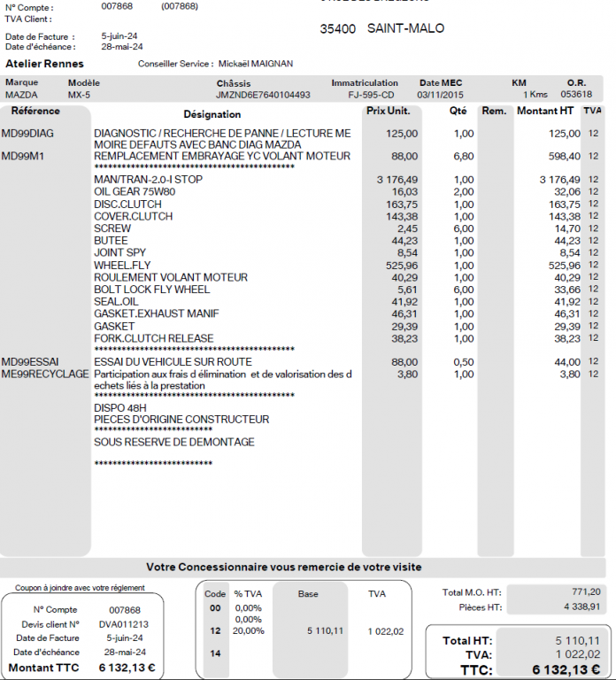
Task: Click the unit price 3 176,49
Action: tap(397, 180)
